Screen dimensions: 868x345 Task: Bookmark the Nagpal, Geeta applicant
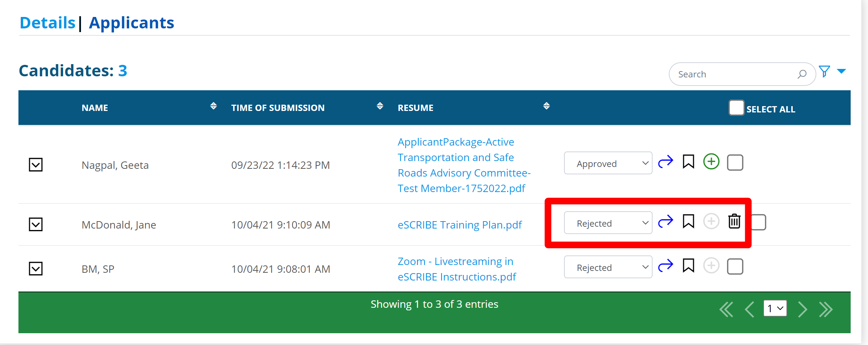688,162
